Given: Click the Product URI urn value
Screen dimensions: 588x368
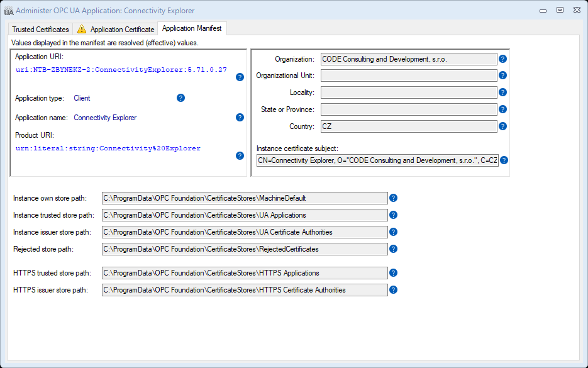Looking at the screenshot, I should (108, 148).
